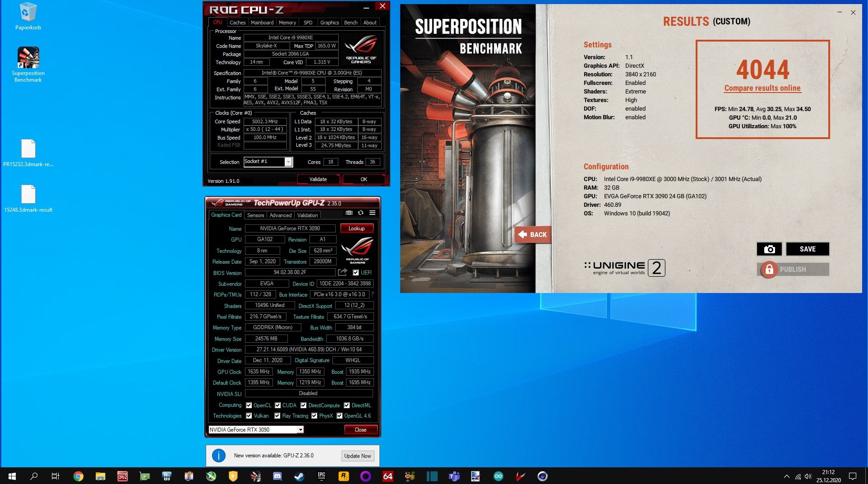Click the info icon in update notice
This screenshot has width=868, height=484.
pyautogui.click(x=219, y=456)
